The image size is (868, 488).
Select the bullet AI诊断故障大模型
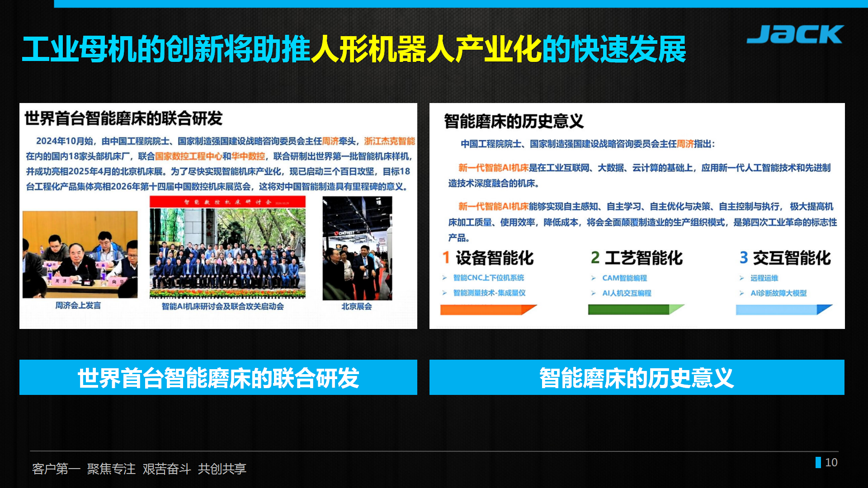(778, 293)
